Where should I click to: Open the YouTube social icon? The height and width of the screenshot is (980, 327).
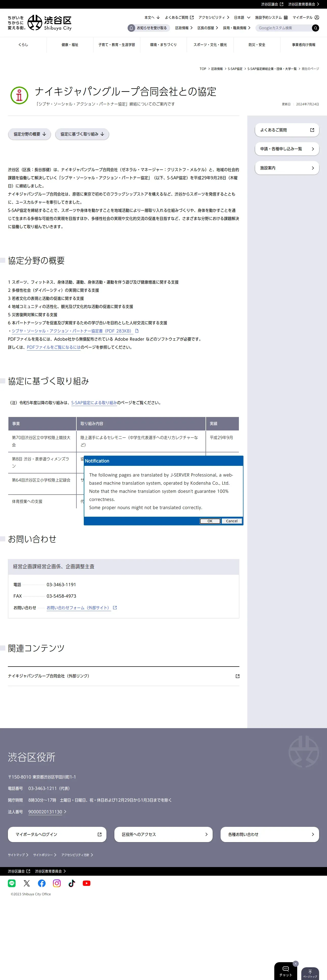[86, 883]
